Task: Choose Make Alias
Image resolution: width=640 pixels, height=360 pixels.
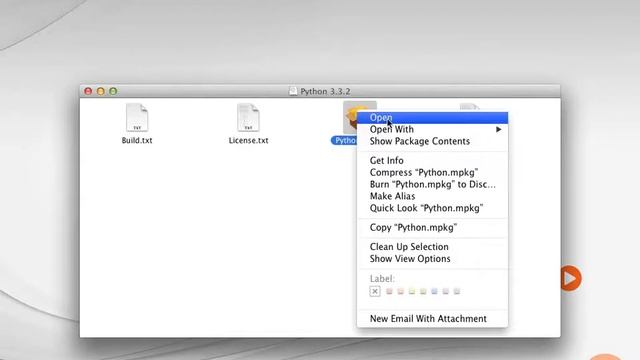Action: click(x=392, y=196)
